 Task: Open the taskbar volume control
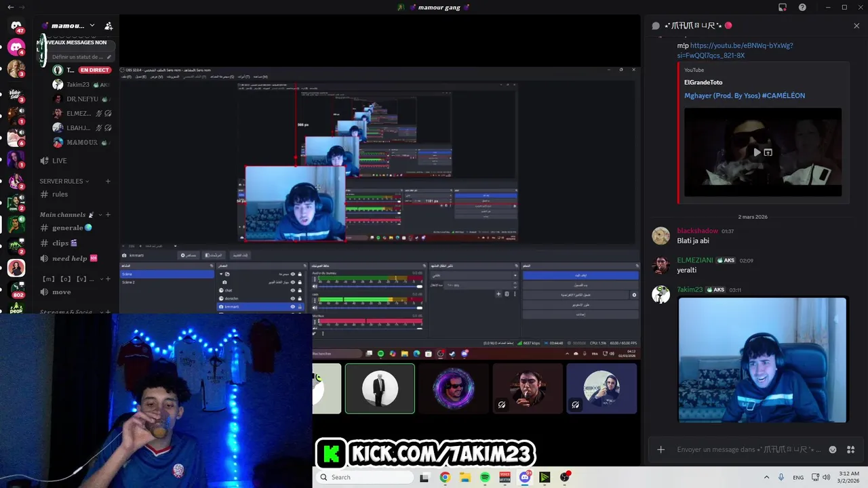(x=826, y=477)
